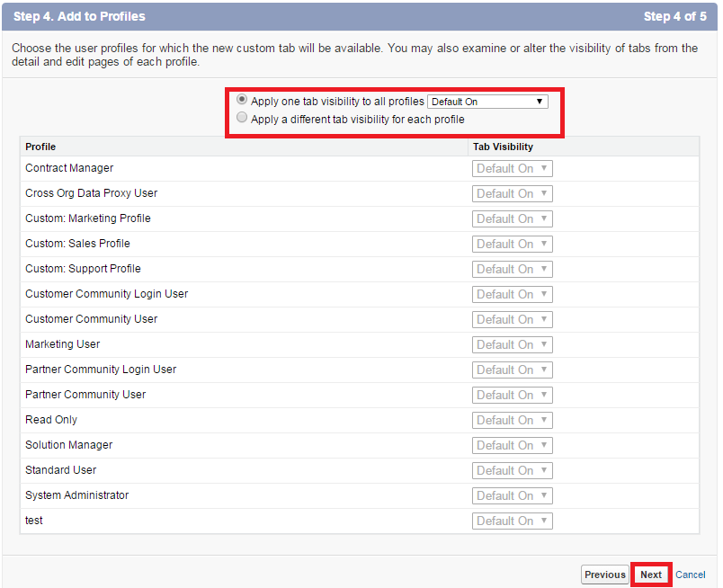Open Customer Community User visibility dropdown

512,319
